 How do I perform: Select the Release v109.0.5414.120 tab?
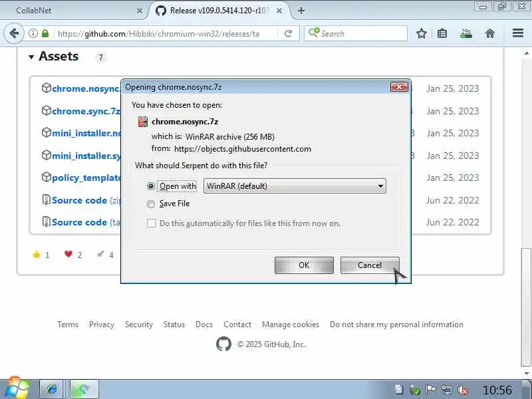pyautogui.click(x=219, y=11)
